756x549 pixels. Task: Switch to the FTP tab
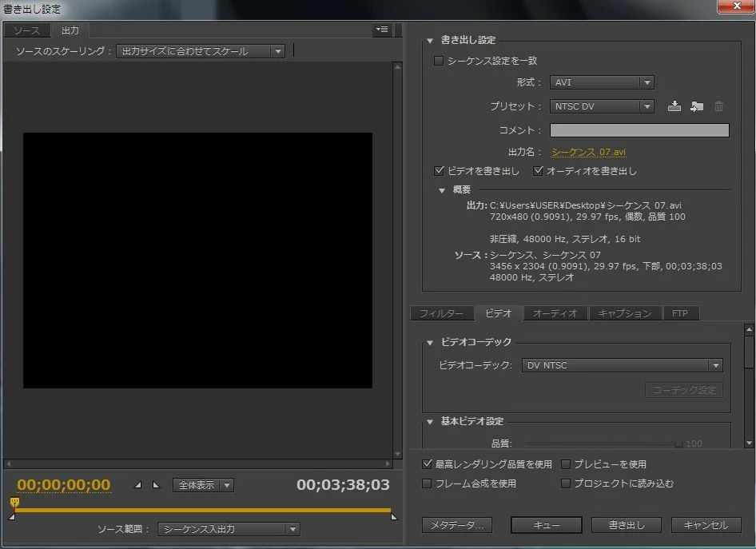pos(680,313)
